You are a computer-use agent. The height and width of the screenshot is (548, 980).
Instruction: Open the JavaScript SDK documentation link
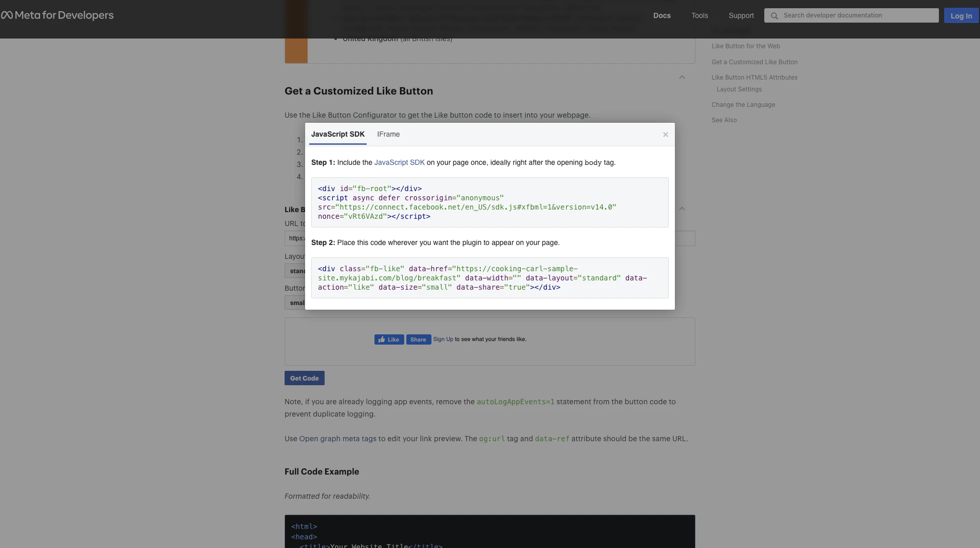coord(399,162)
